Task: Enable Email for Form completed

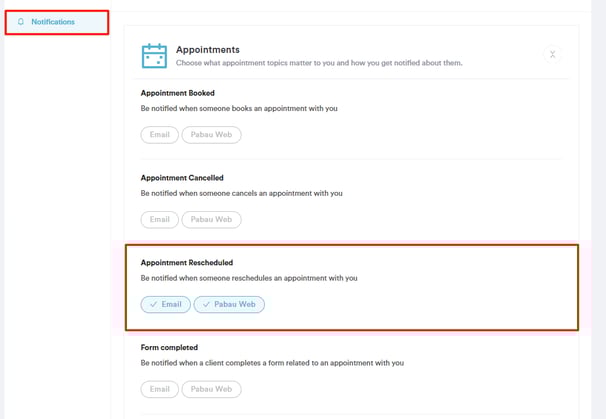Action: pyautogui.click(x=160, y=390)
